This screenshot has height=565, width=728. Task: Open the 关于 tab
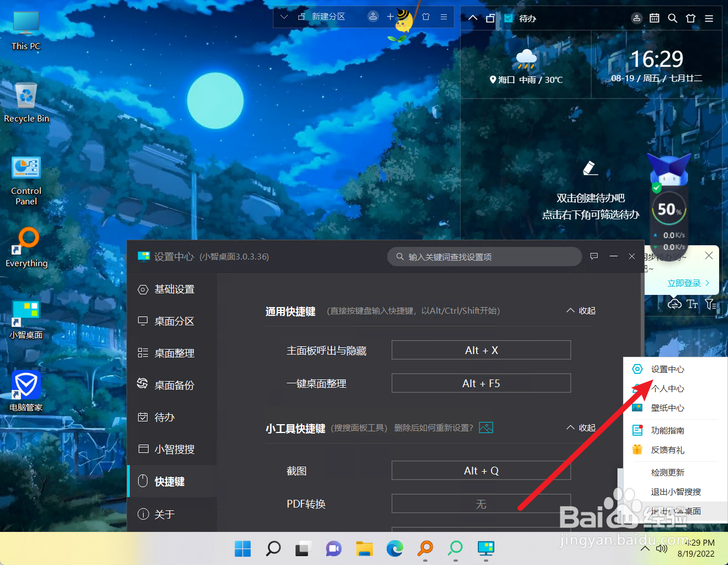172,514
